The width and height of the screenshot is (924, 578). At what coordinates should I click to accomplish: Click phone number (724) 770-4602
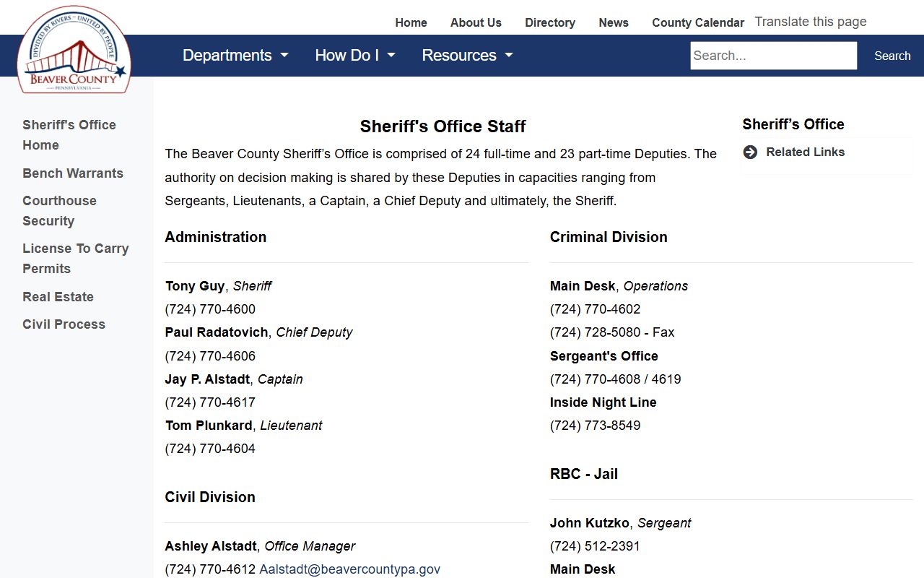click(x=595, y=309)
